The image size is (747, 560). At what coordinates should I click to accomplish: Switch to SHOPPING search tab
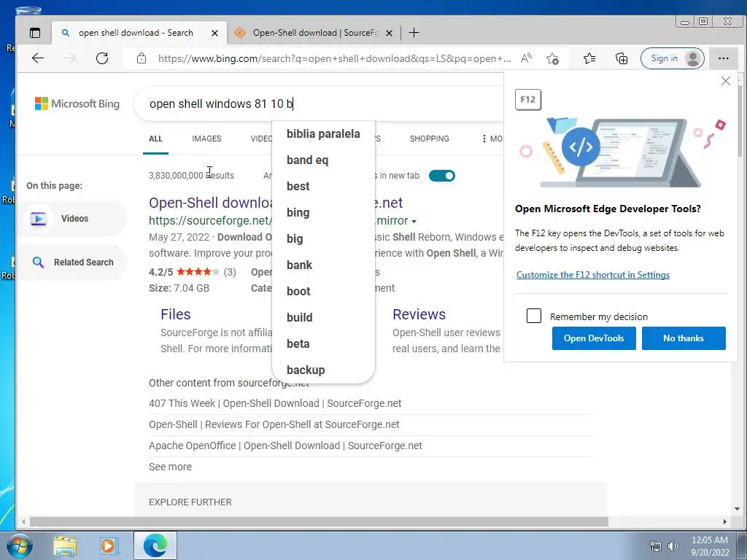[429, 139]
